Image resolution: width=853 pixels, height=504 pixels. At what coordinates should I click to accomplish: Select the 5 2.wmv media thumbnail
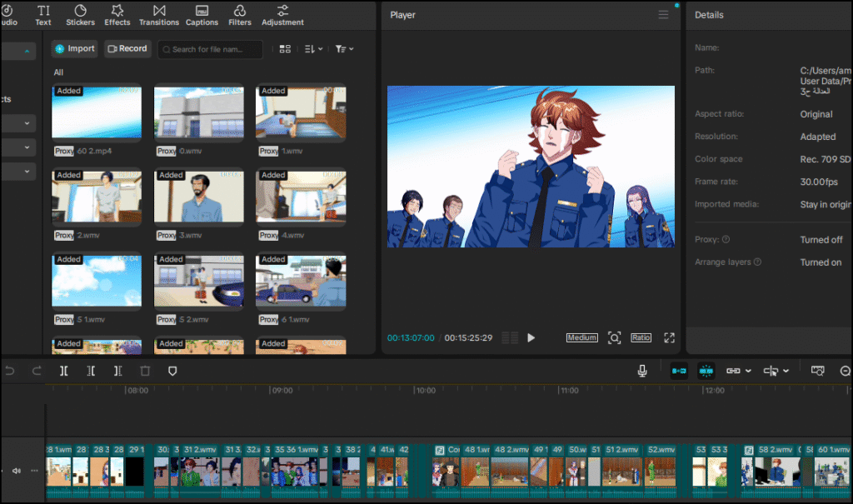(x=198, y=281)
